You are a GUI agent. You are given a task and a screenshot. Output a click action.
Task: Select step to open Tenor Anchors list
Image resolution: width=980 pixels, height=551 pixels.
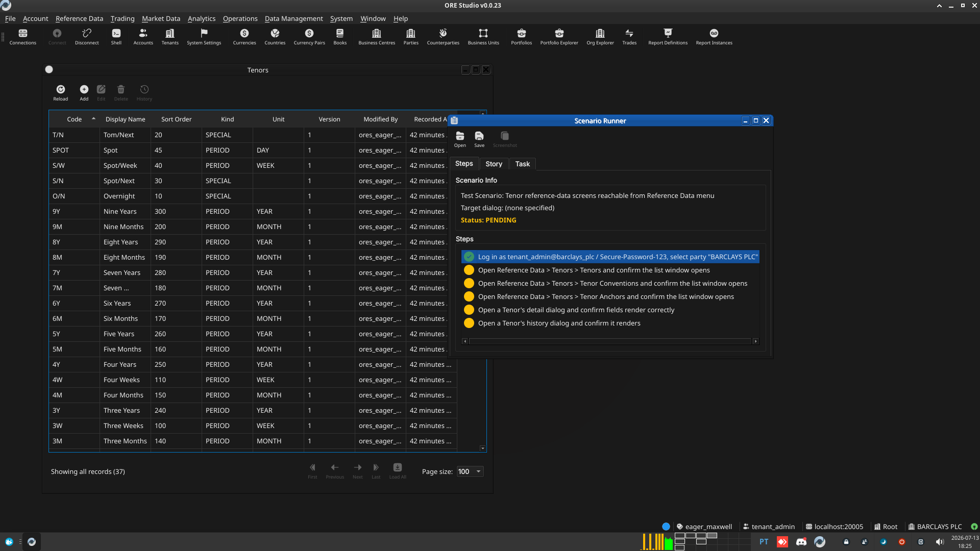[610, 296]
